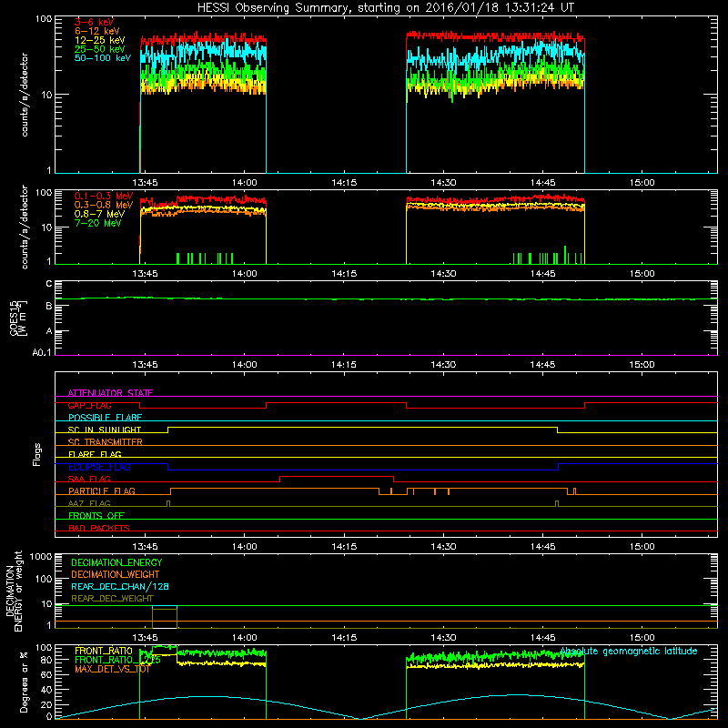The width and height of the screenshot is (728, 728).
Task: Pick the yellow 12-25 keV legend label
Action: [x=100, y=40]
